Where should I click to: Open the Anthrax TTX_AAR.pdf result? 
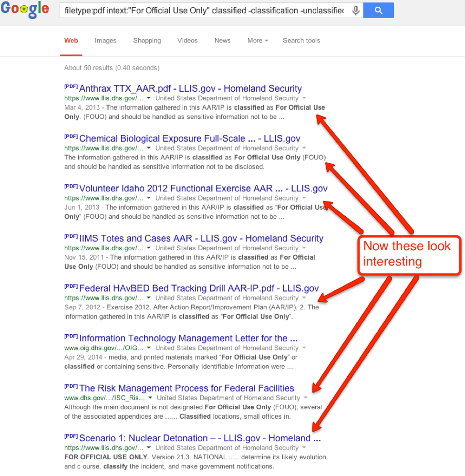(190, 88)
